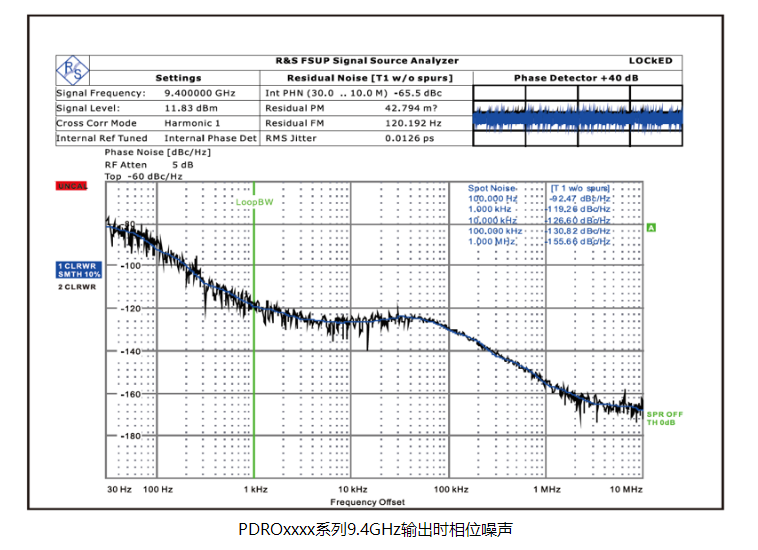This screenshot has width=758, height=550.
Task: Click the Int PHN value -65.5 dBc
Action: [x=418, y=93]
